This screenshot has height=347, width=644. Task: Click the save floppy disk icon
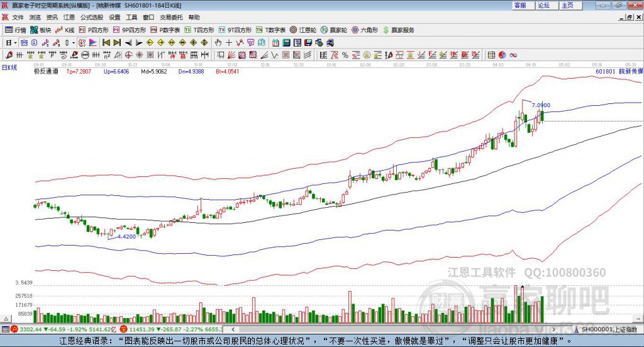(x=308, y=43)
